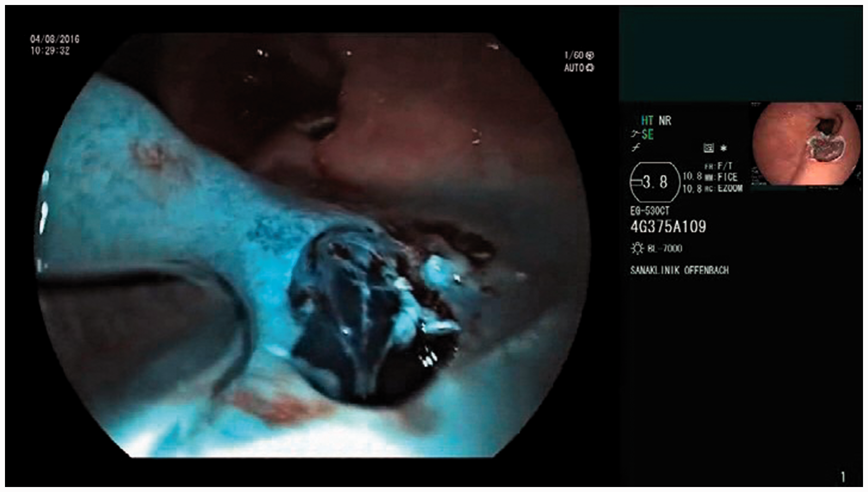The height and width of the screenshot is (492, 868).
Task: Select the EZOOM assignment entry
Action: tap(730, 188)
